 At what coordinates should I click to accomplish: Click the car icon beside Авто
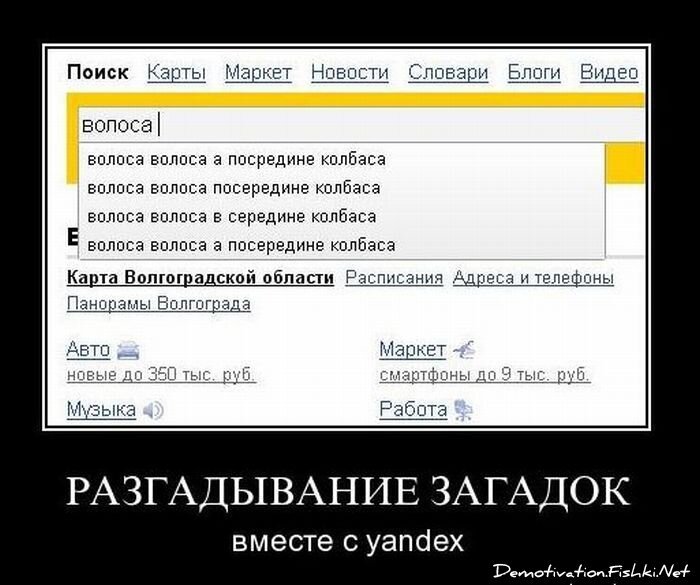tap(129, 351)
